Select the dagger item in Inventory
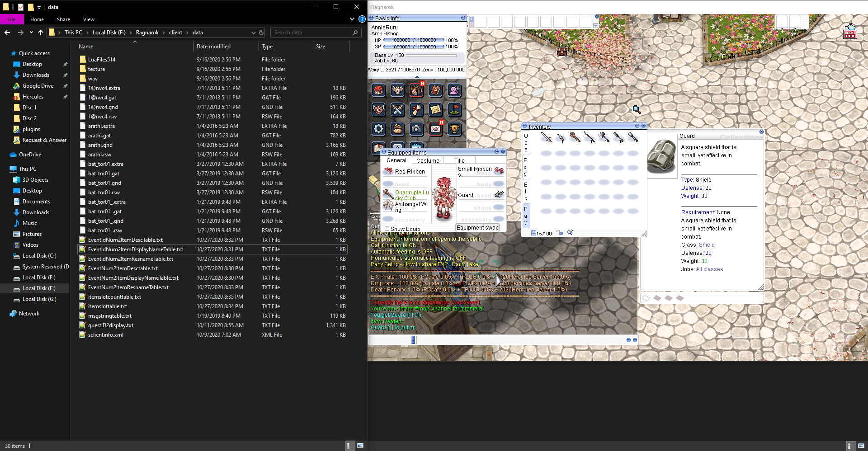The image size is (868, 451). 561,137
